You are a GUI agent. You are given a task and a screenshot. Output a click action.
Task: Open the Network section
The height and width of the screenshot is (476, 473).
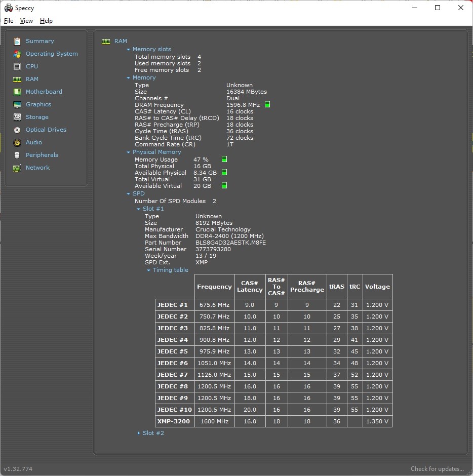37,168
